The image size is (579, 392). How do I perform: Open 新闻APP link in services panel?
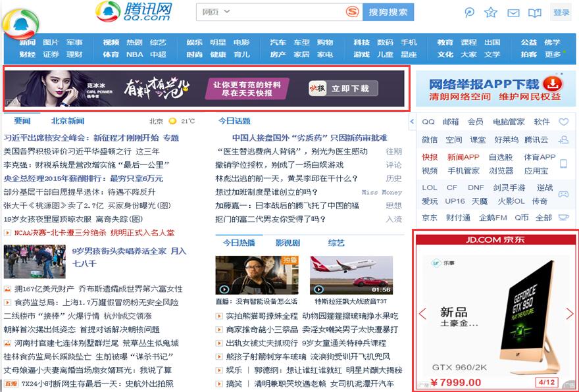(463, 157)
